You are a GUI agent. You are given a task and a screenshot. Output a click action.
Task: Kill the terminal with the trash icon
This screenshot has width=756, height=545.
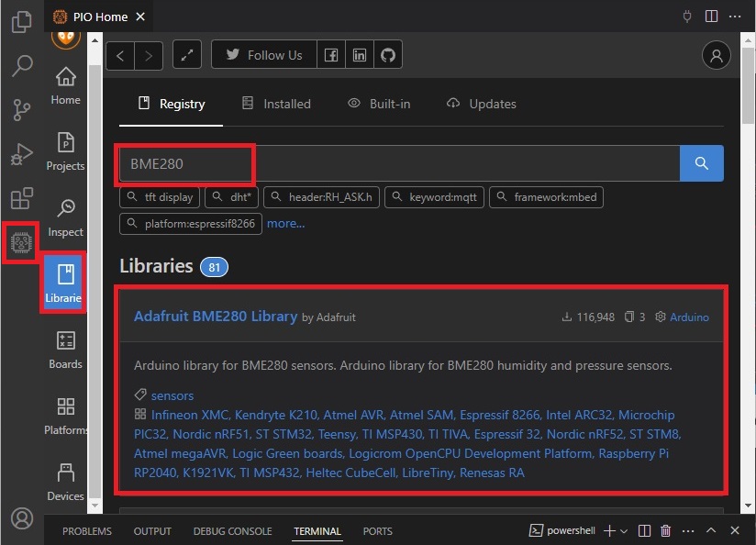[665, 530]
